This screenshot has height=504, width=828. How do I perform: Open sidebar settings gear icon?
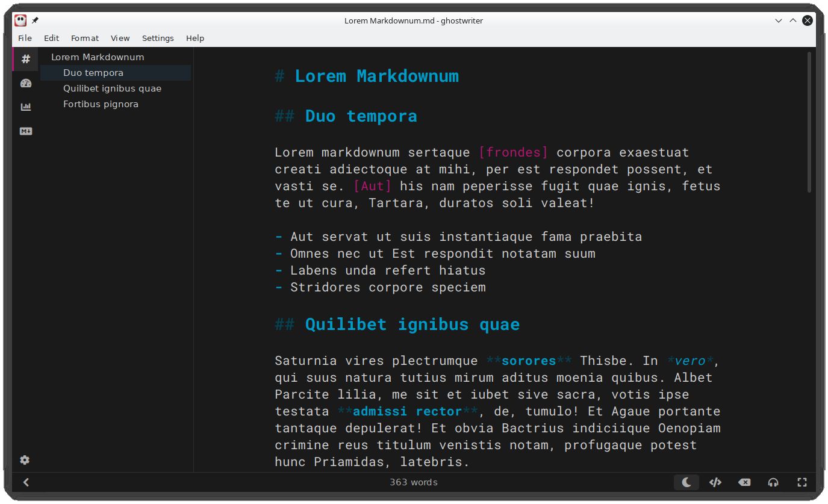[x=25, y=460]
